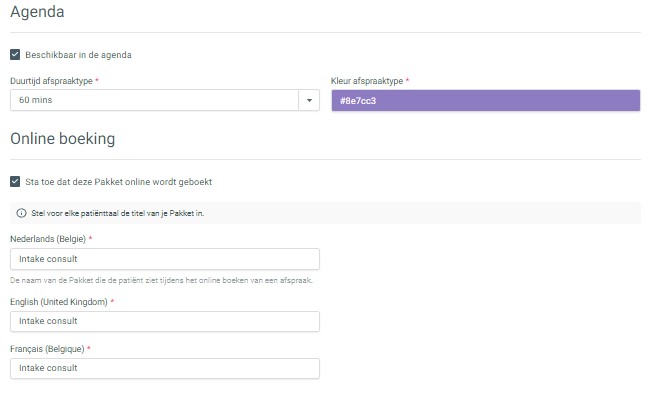The height and width of the screenshot is (394, 656).
Task: Click the Duurtijd afspraaktype label
Action: tap(51, 81)
